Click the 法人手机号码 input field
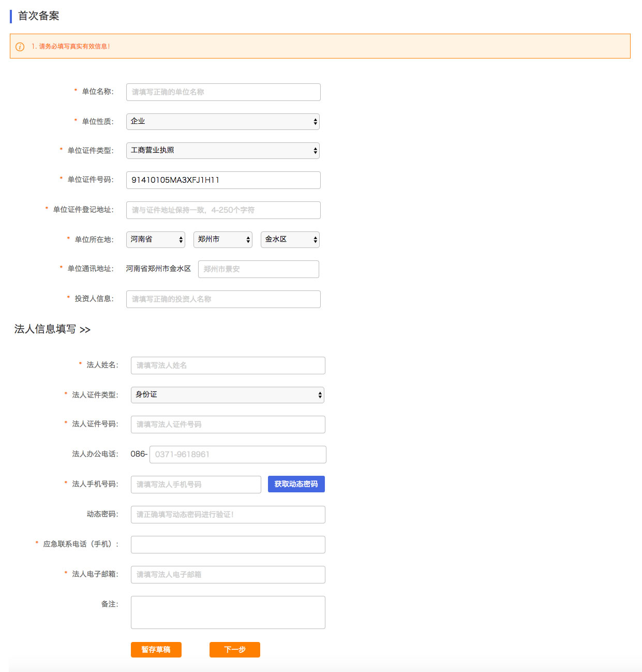The height and width of the screenshot is (672, 642). [x=196, y=485]
